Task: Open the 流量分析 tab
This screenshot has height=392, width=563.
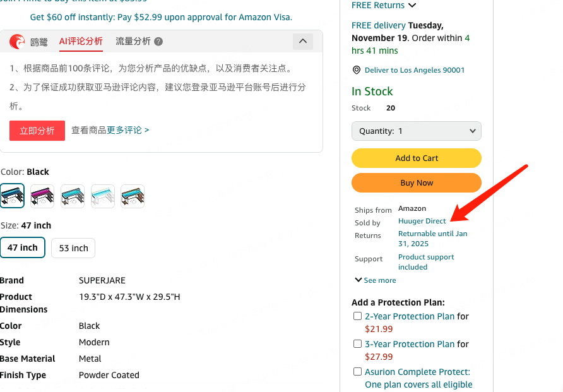Action: point(133,42)
